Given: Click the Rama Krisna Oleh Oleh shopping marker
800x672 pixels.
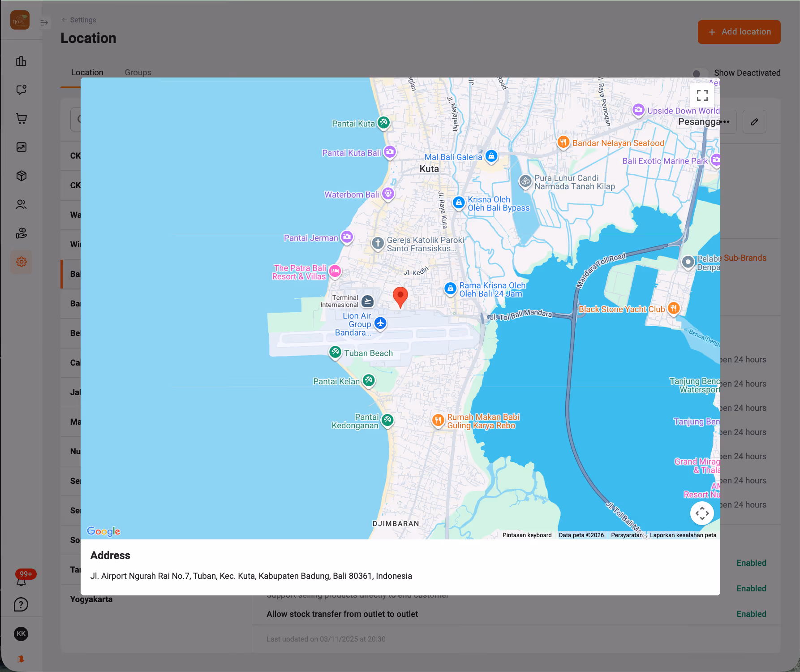Looking at the screenshot, I should (x=450, y=289).
